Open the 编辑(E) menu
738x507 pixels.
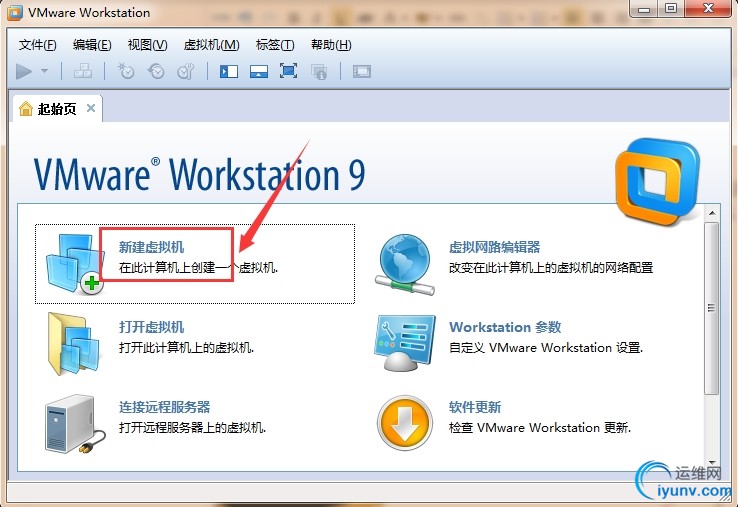(x=92, y=45)
